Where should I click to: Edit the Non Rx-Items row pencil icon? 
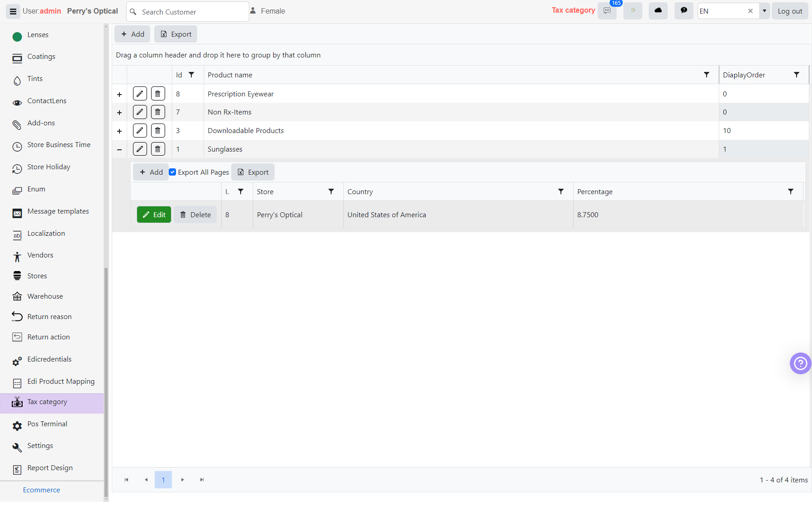[140, 112]
